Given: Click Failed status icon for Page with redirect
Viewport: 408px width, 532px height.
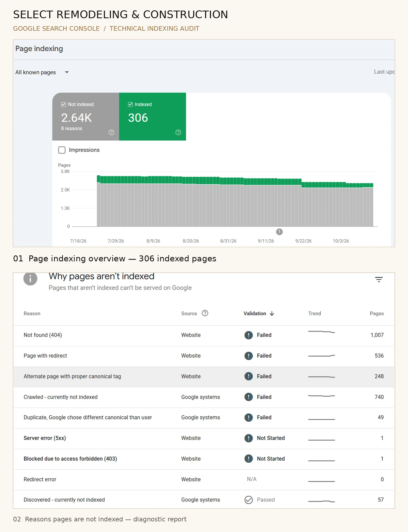Looking at the screenshot, I should click(x=249, y=356).
